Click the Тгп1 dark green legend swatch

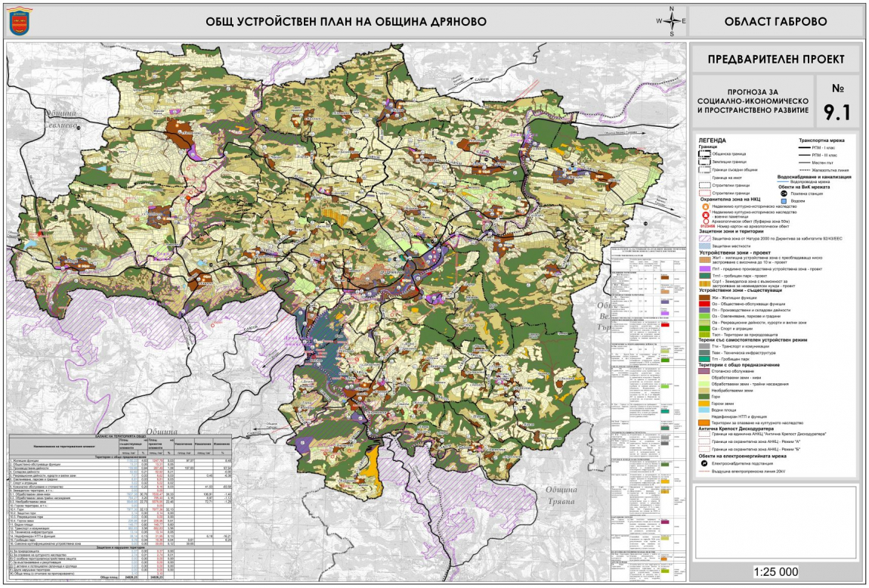click(705, 276)
